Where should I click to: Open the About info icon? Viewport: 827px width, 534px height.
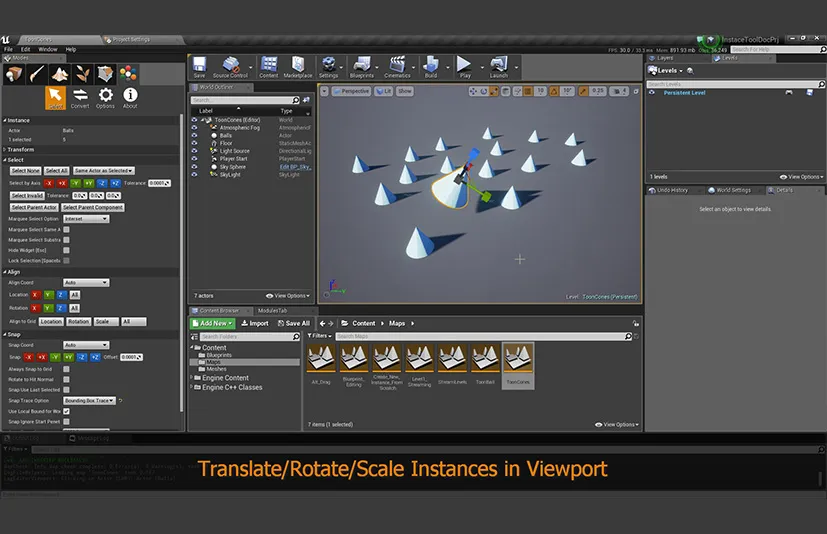130,98
